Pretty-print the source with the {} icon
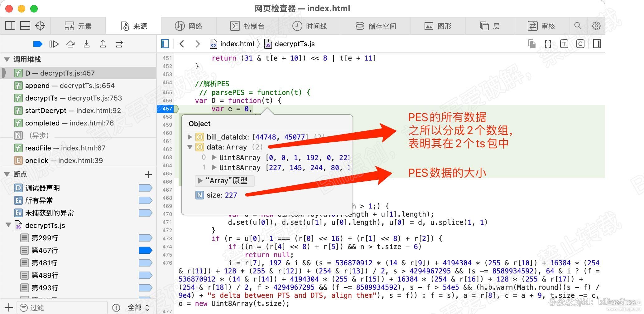 (548, 44)
